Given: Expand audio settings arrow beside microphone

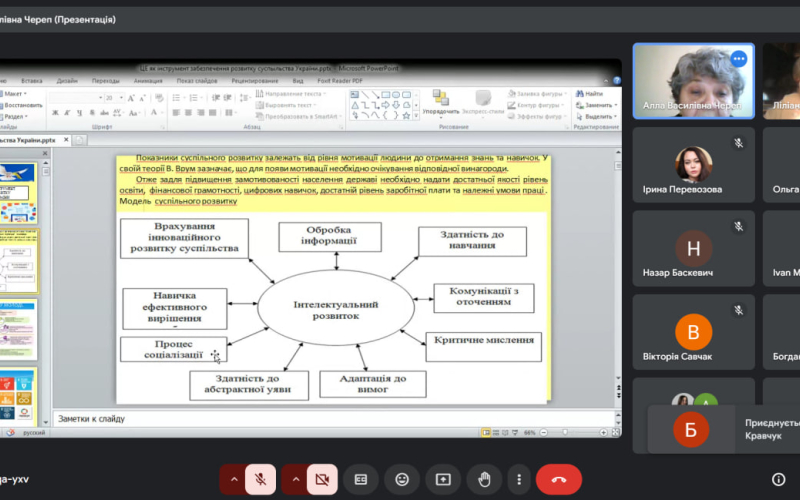Looking at the screenshot, I should pyautogui.click(x=235, y=479).
